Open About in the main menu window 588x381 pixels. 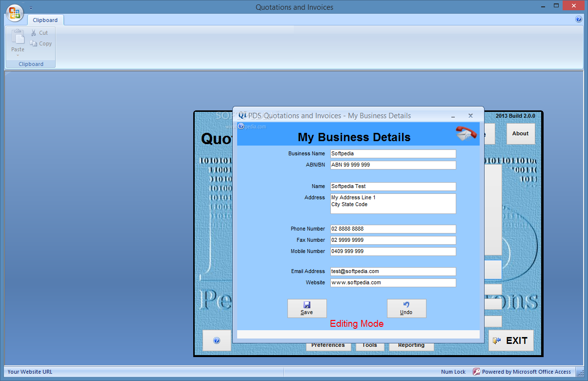coord(520,133)
